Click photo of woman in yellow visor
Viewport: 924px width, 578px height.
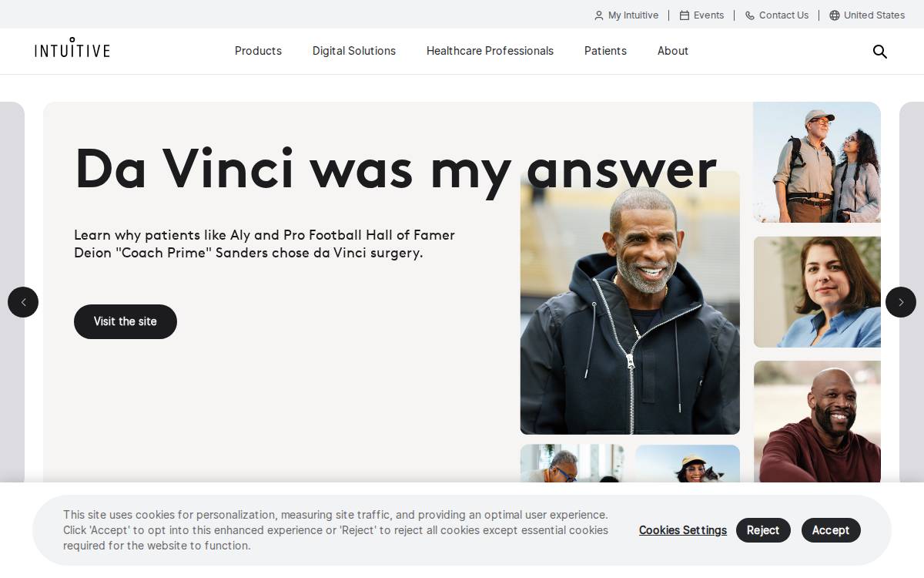[x=688, y=464]
